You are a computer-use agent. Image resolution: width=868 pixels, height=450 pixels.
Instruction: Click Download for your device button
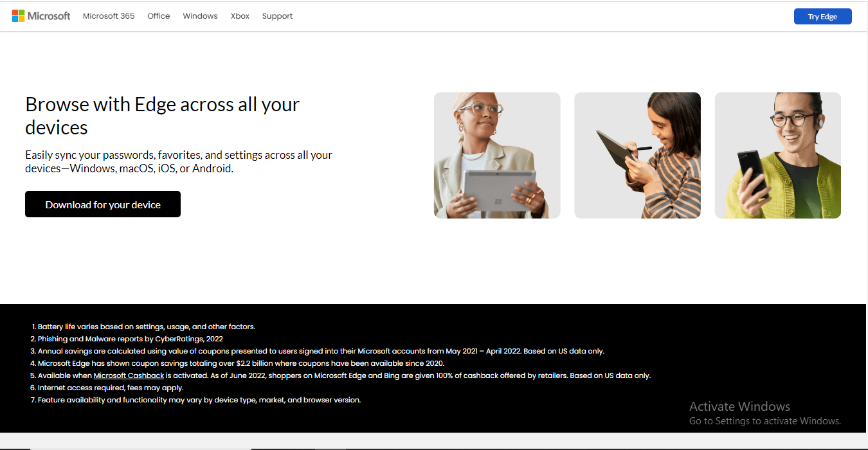click(103, 204)
